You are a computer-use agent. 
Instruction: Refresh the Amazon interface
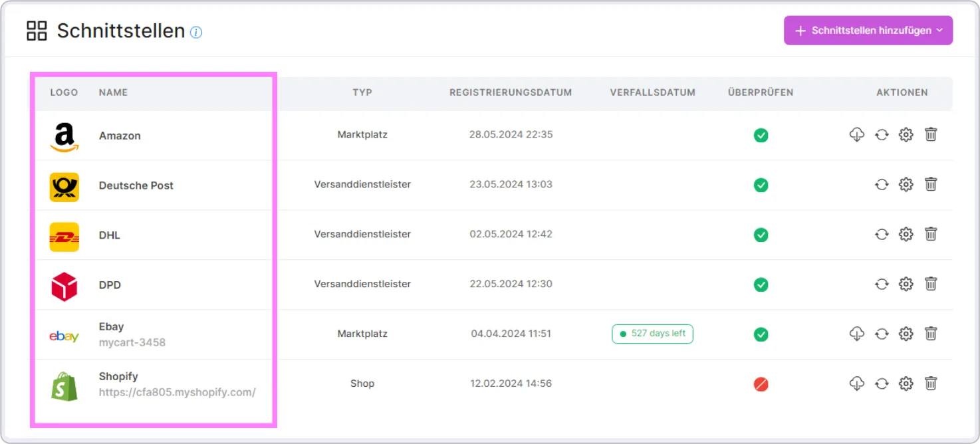pos(882,135)
